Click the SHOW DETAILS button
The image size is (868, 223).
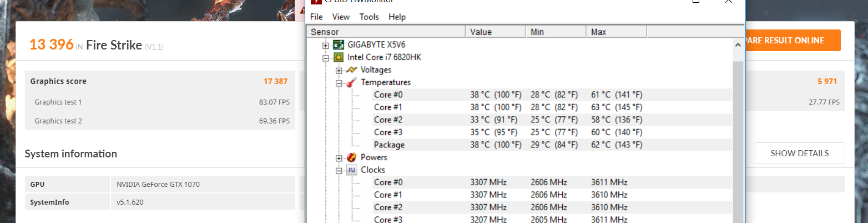coord(800,153)
